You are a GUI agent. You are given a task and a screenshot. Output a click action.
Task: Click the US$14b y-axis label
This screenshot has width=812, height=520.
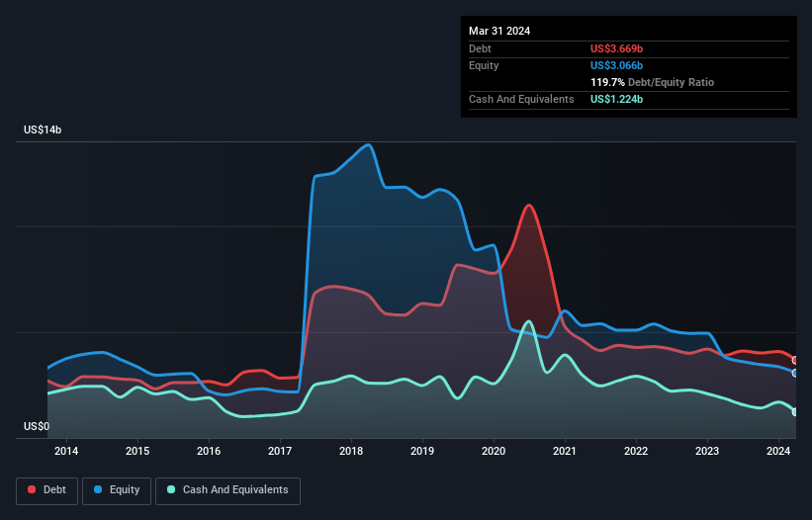(43, 130)
